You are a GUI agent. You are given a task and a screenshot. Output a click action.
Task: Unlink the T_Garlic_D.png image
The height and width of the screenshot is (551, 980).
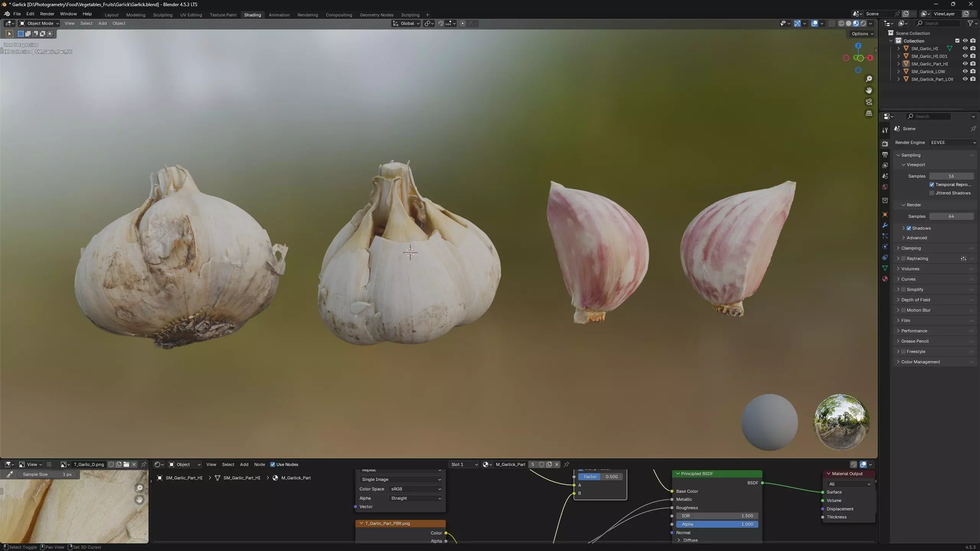134,464
